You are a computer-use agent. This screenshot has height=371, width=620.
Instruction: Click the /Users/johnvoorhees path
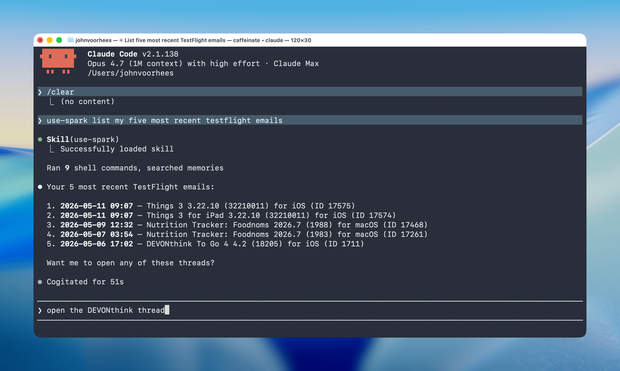click(130, 73)
